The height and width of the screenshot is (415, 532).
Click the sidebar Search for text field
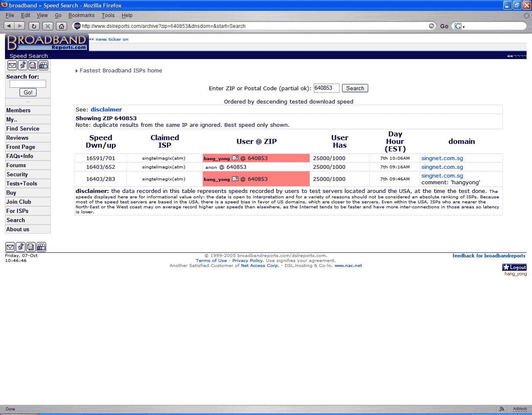coord(28,84)
